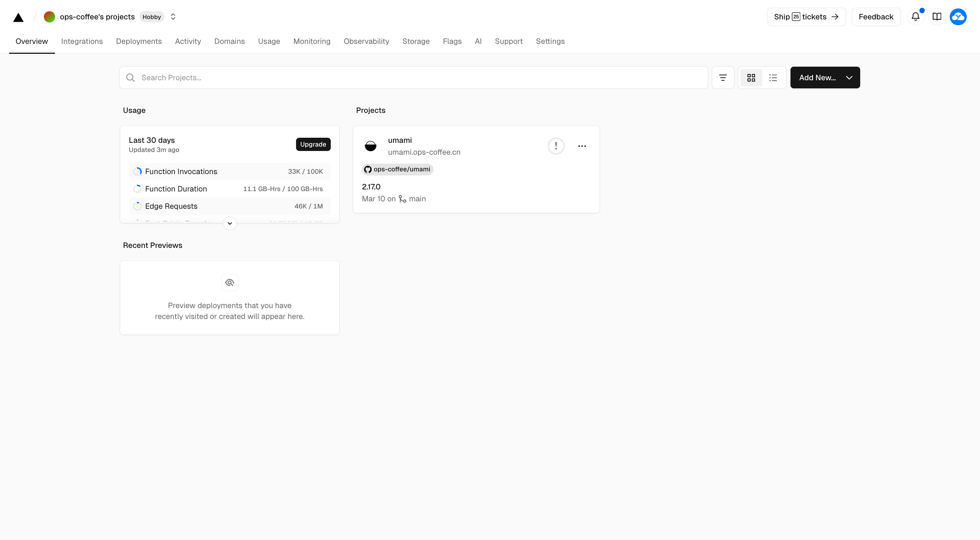Click the Function Invocations usage row
Image resolution: width=980 pixels, height=540 pixels.
pyautogui.click(x=229, y=171)
